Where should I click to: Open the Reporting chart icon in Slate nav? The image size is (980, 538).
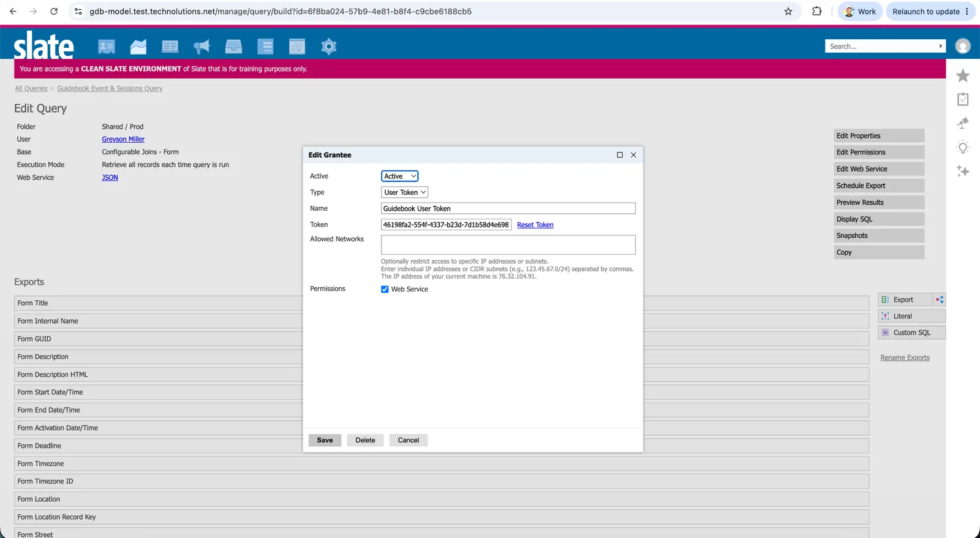pyautogui.click(x=138, y=47)
